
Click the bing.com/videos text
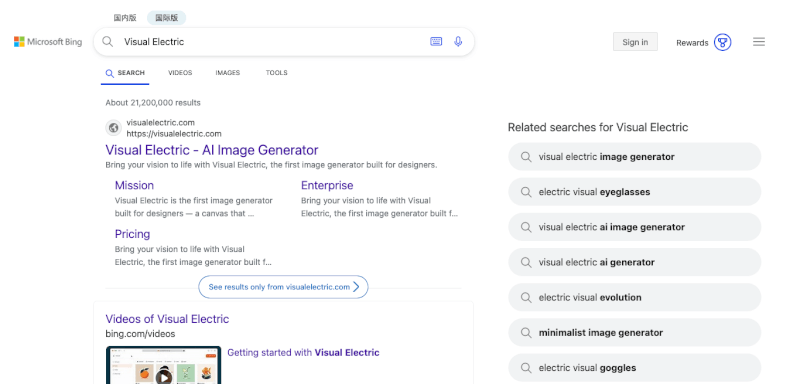(x=140, y=334)
